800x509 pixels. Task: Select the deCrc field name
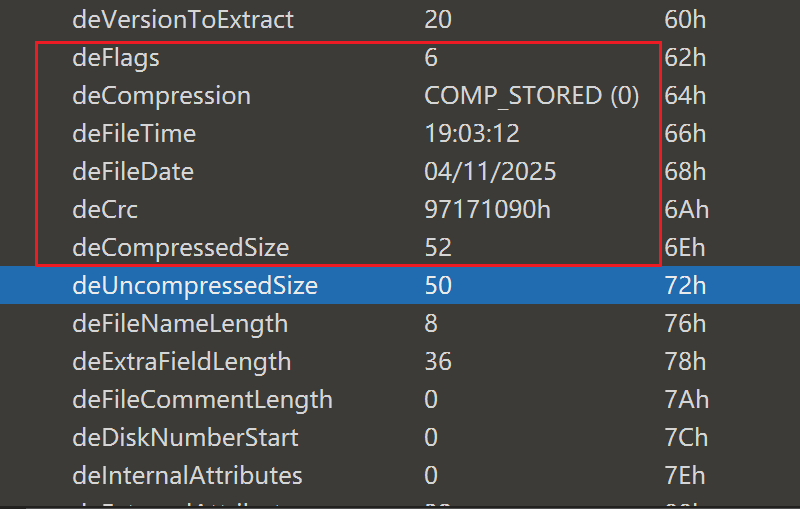[105, 210]
